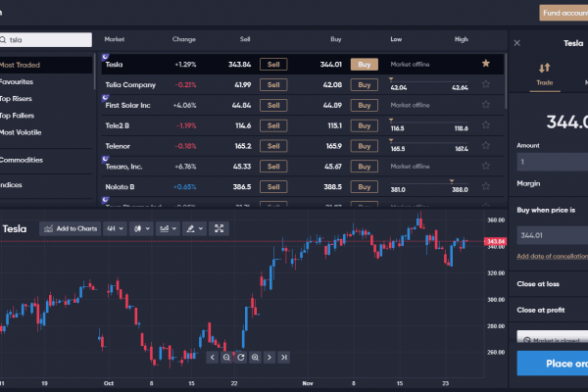Screen dimensions: 588x392
Task: Buy Nolato B
Action: (365, 187)
